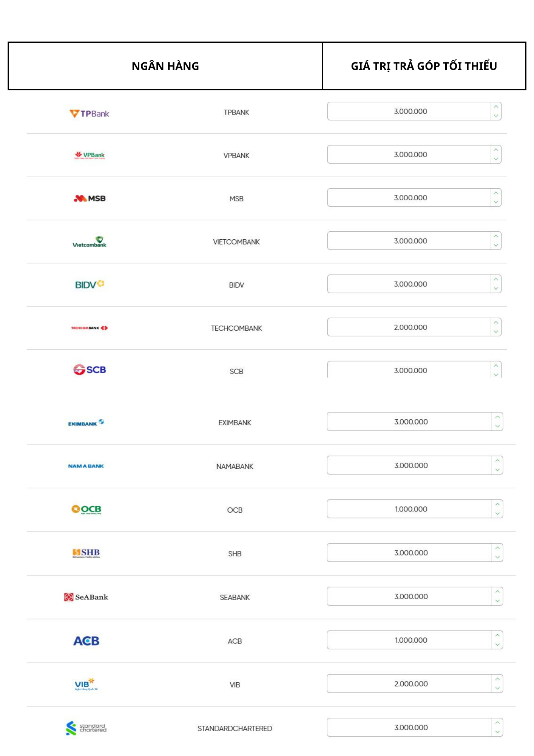Decrease OCB minimum installment value
The image size is (534, 756).
coord(497,514)
